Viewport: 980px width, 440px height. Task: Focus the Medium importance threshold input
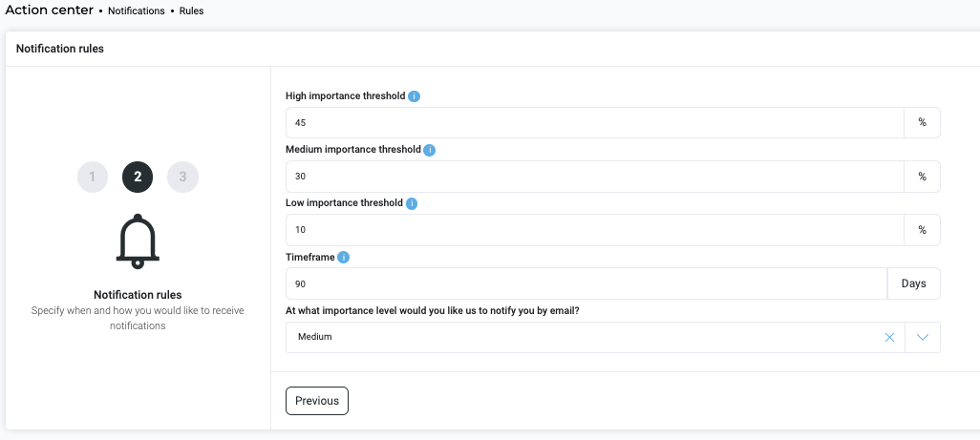pos(595,176)
